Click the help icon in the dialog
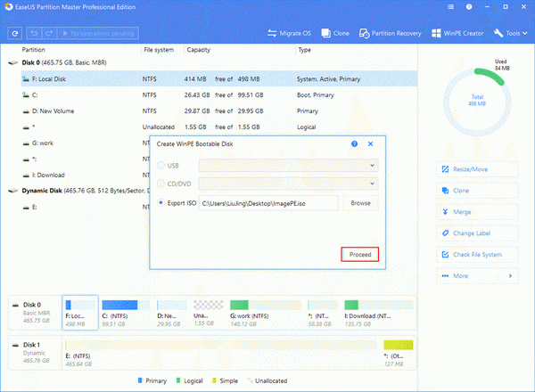535x392 pixels. [354, 143]
